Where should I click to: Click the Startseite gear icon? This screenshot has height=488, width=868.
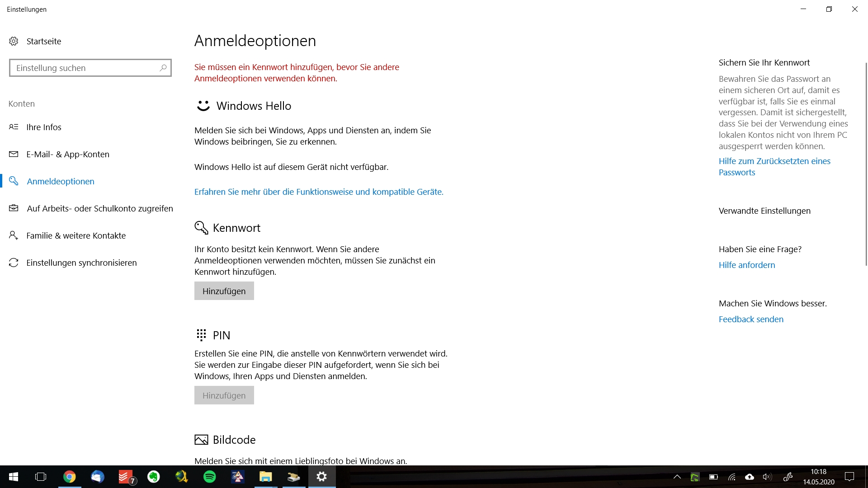[14, 41]
